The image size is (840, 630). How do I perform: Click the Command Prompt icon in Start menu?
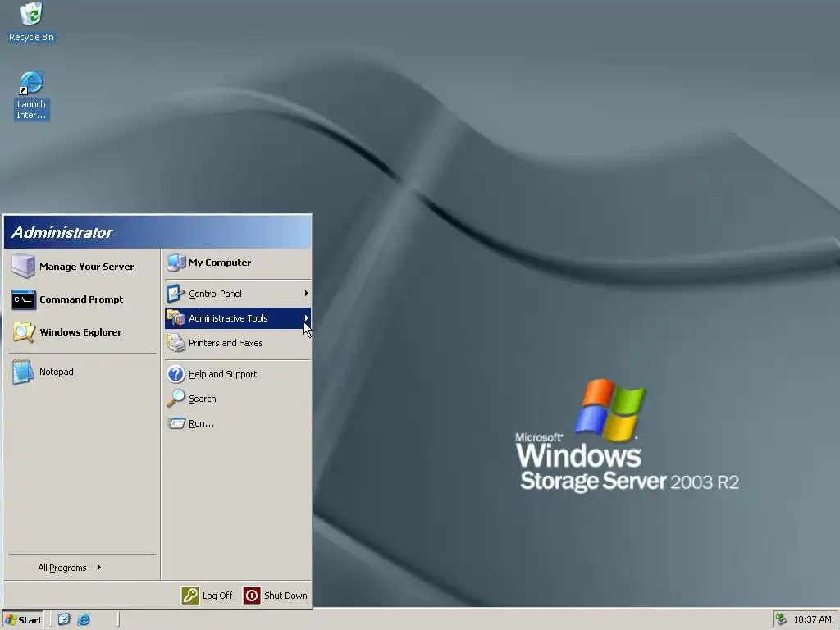point(24,299)
